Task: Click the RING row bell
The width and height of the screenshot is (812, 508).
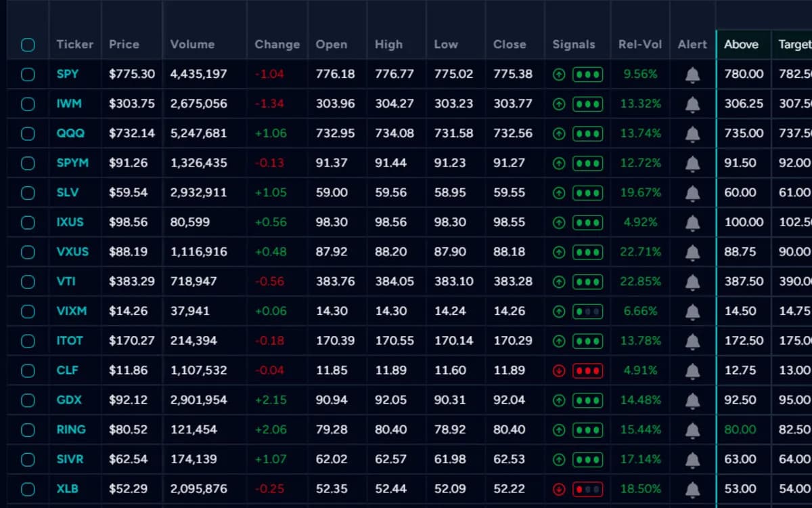Action: pyautogui.click(x=692, y=430)
